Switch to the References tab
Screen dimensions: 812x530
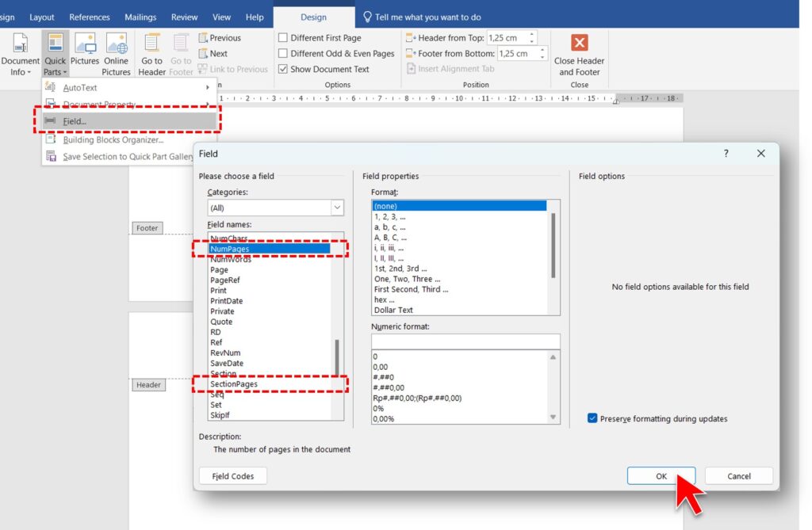click(x=90, y=17)
